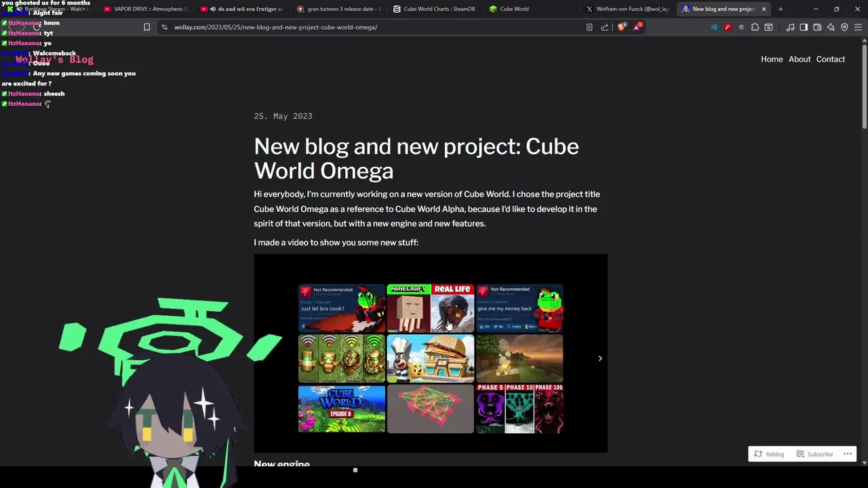This screenshot has height=488, width=868.
Task: Switch to the Cube World Steam tab
Action: pos(532,9)
